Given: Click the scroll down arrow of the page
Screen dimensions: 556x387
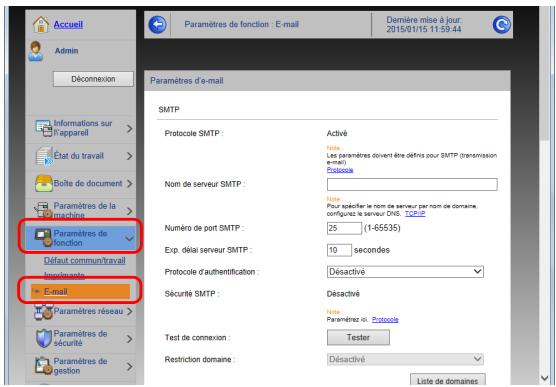Looking at the screenshot, I should (x=545, y=378).
